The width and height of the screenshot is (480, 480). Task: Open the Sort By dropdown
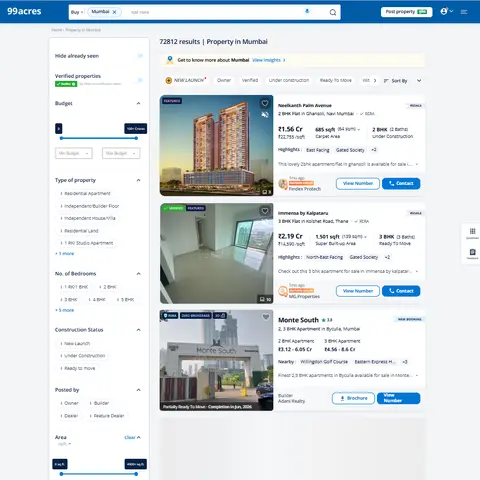click(x=403, y=81)
